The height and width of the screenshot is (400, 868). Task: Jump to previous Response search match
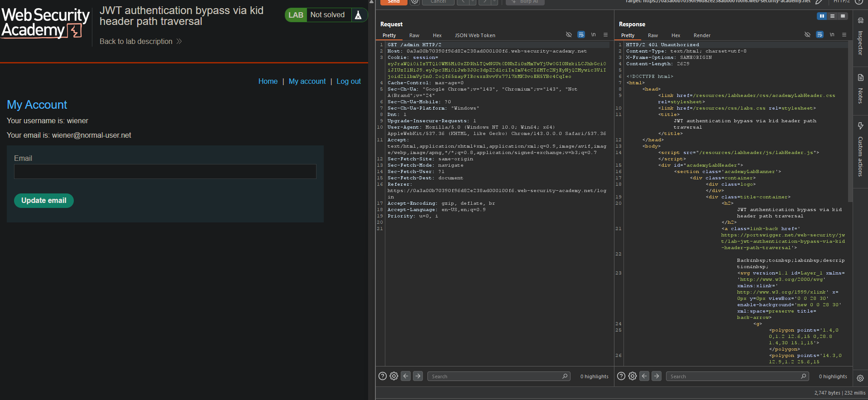pyautogui.click(x=645, y=376)
